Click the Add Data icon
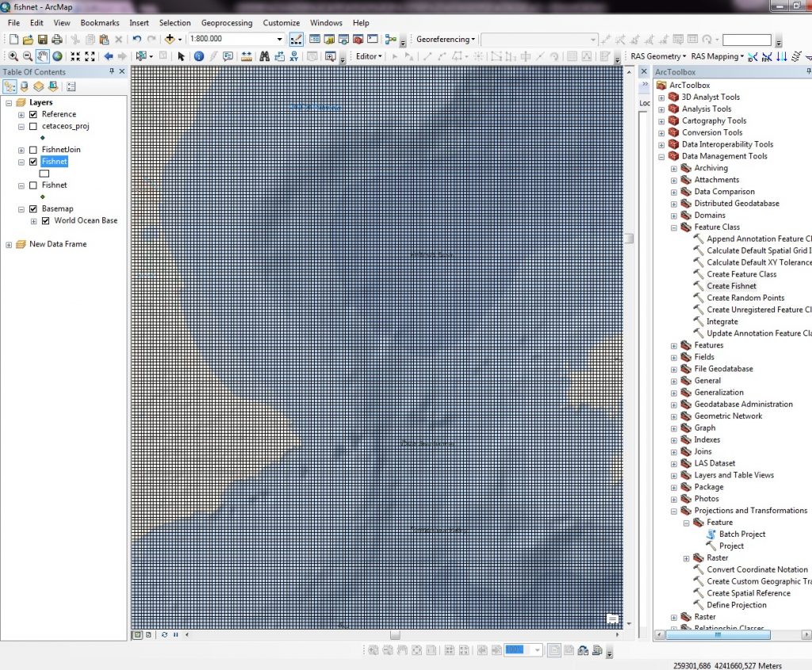The width and height of the screenshot is (812, 670). tap(170, 39)
